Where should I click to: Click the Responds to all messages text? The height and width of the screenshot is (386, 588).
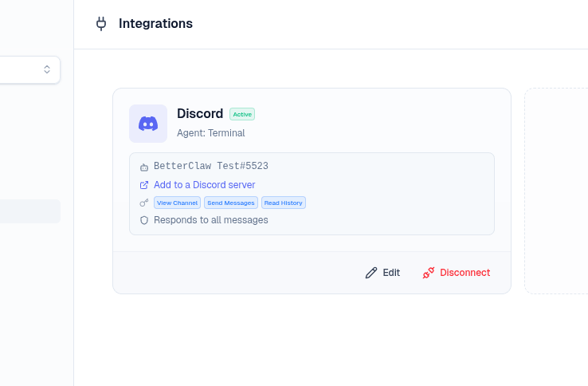211,220
